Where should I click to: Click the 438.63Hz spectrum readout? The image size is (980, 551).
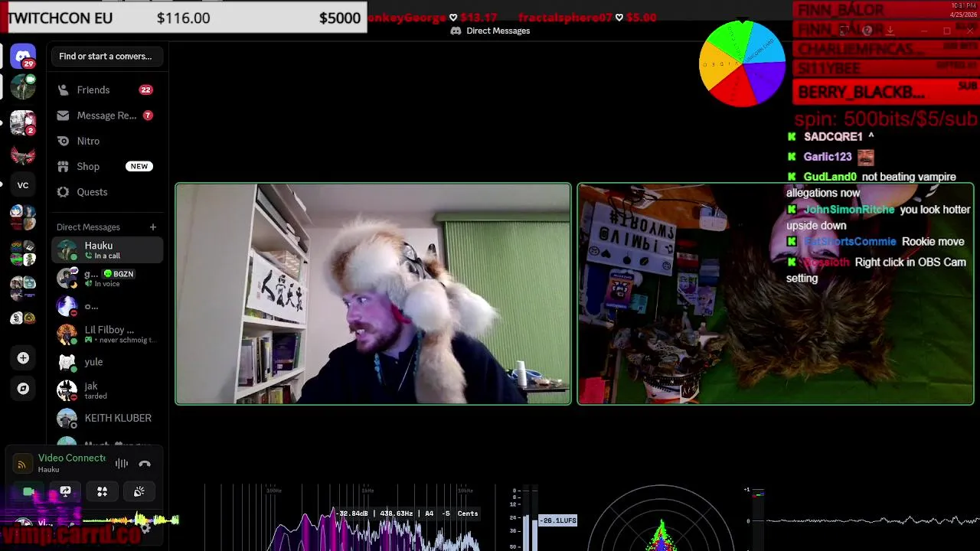pyautogui.click(x=396, y=514)
